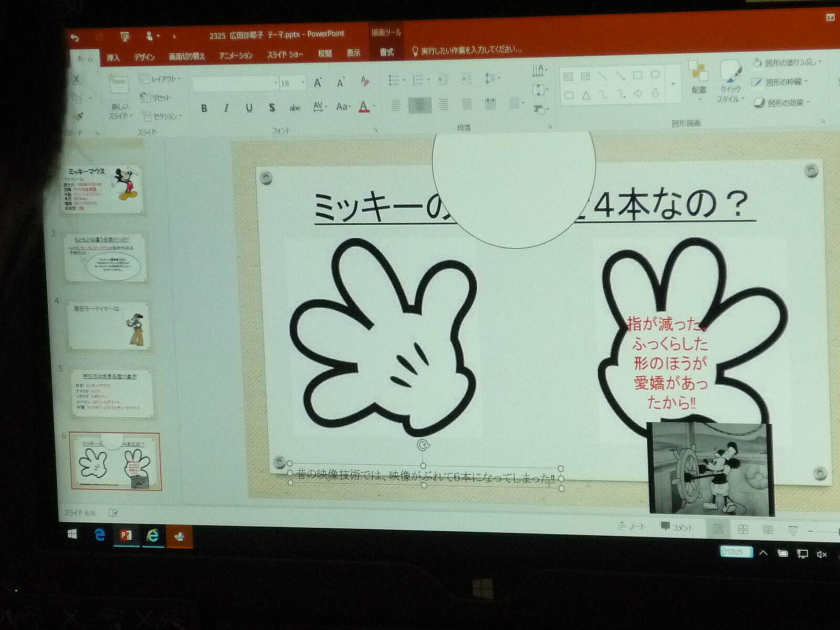Viewport: 840px width, 630px height.
Task: Open クイックスタイル quick styles
Action: [730, 82]
